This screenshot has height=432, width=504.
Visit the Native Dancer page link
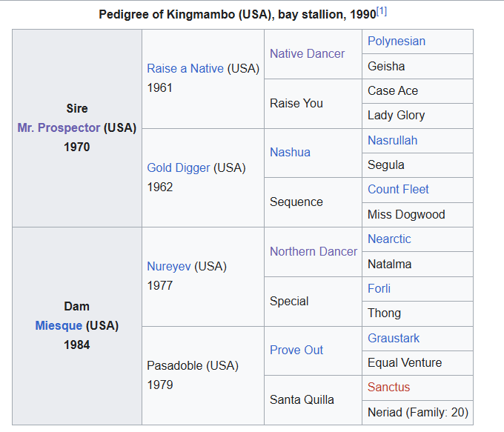point(307,53)
